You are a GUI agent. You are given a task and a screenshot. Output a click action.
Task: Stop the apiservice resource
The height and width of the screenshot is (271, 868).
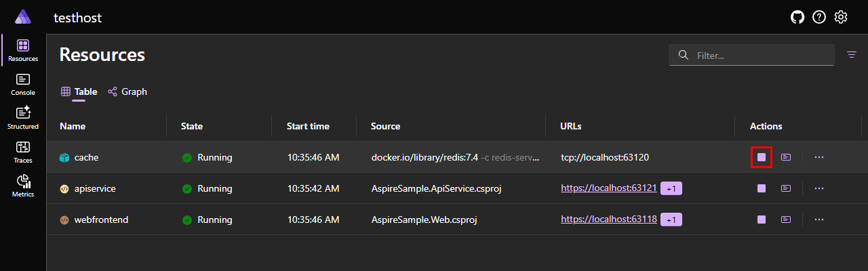(762, 188)
